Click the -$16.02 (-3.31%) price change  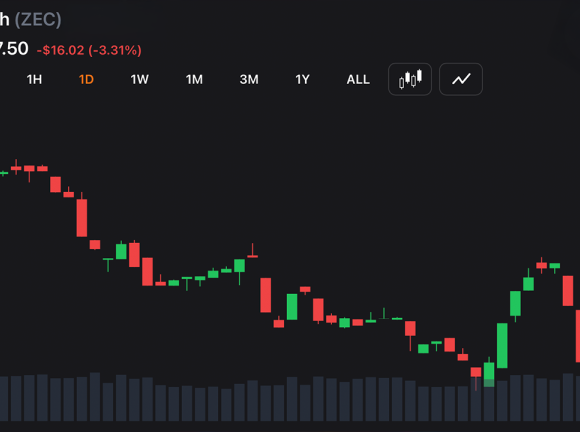(89, 50)
